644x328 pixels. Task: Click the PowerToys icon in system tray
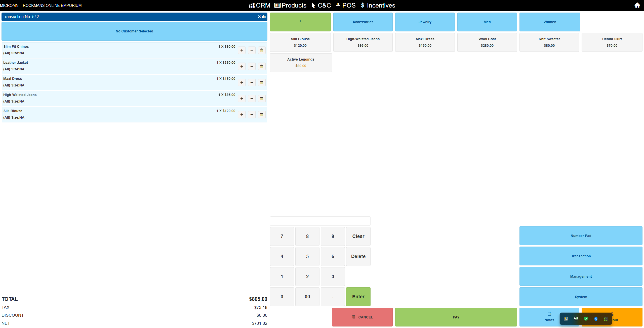[x=566, y=319]
